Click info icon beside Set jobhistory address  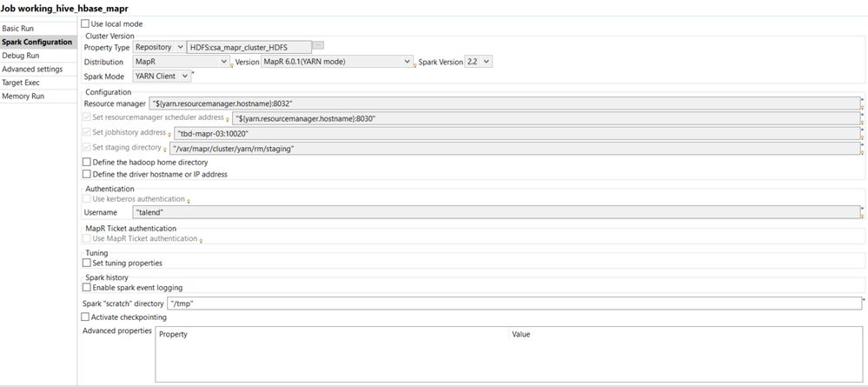click(x=169, y=134)
